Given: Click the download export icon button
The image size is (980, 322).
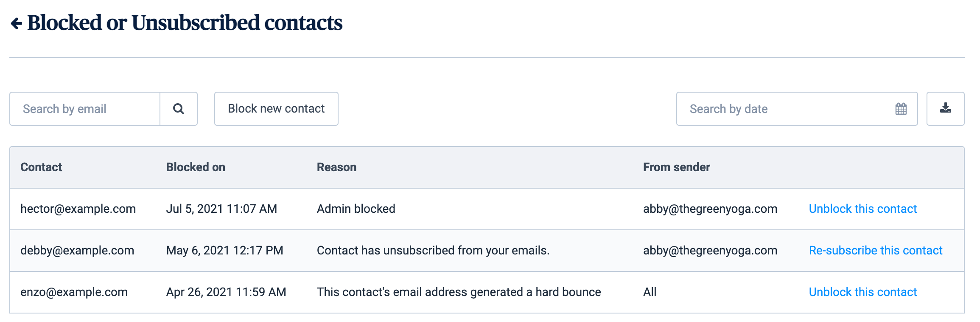Looking at the screenshot, I should 945,109.
